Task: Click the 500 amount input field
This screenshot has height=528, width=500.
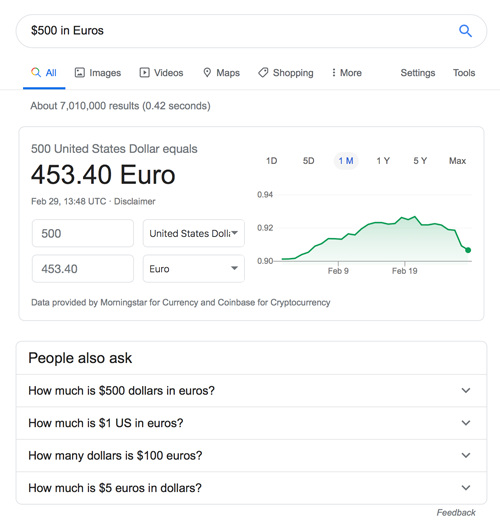Action: pyautogui.click(x=83, y=233)
